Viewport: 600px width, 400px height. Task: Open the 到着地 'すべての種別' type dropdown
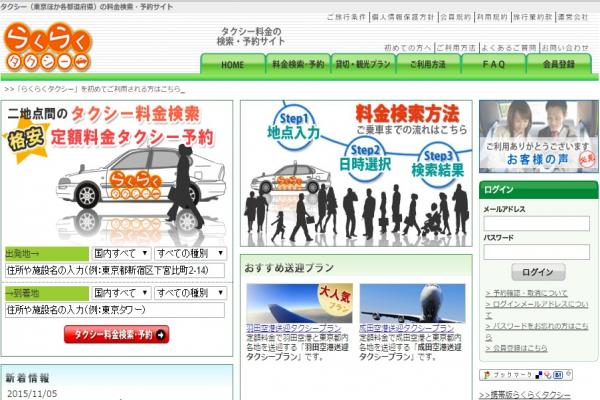pos(190,293)
